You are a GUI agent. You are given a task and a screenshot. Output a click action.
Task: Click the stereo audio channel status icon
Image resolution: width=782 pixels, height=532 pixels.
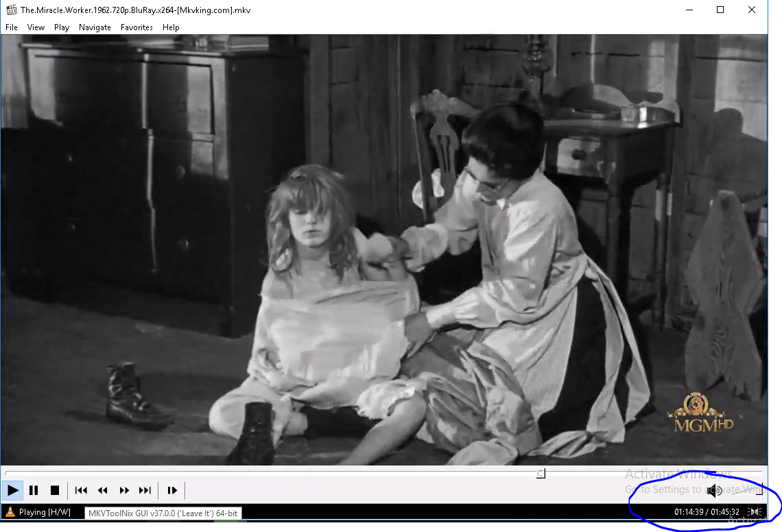click(755, 512)
